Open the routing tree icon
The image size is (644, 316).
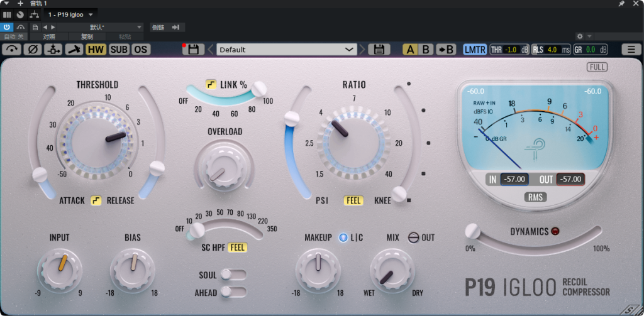coord(34,15)
